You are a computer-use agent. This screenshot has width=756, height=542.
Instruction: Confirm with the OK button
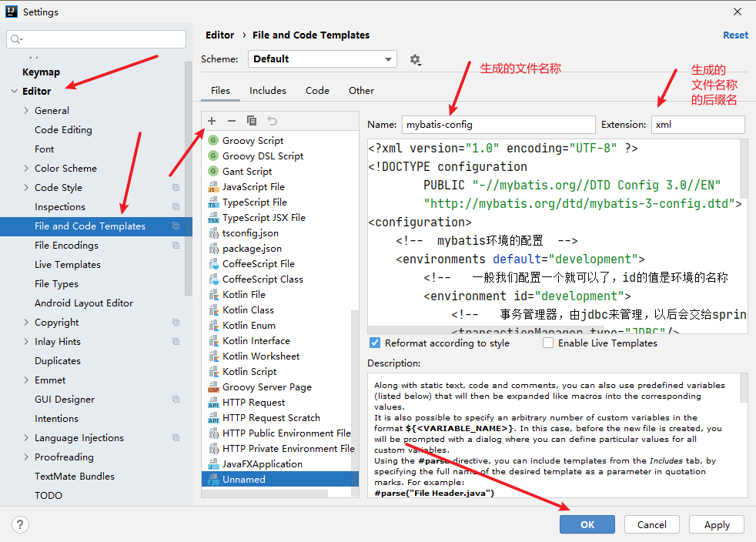pos(587,524)
